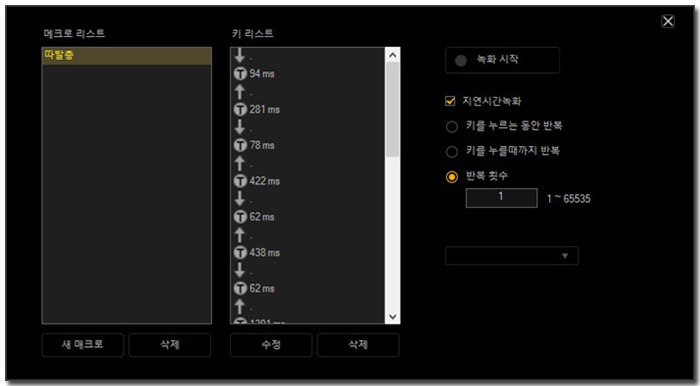The width and height of the screenshot is (700, 386).
Task: Close the macro dialog with the X button
Action: tap(668, 21)
